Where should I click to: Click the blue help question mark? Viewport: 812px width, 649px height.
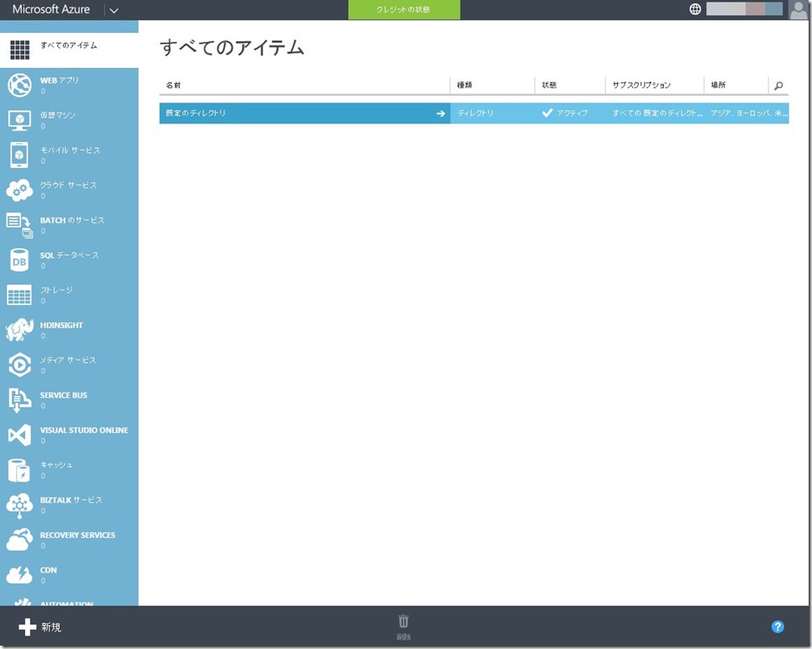778,626
